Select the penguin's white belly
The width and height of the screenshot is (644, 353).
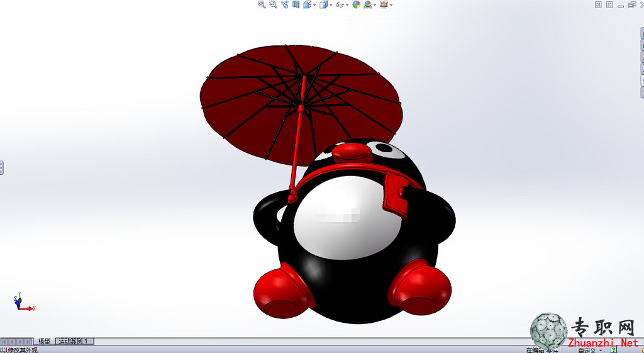[347, 218]
